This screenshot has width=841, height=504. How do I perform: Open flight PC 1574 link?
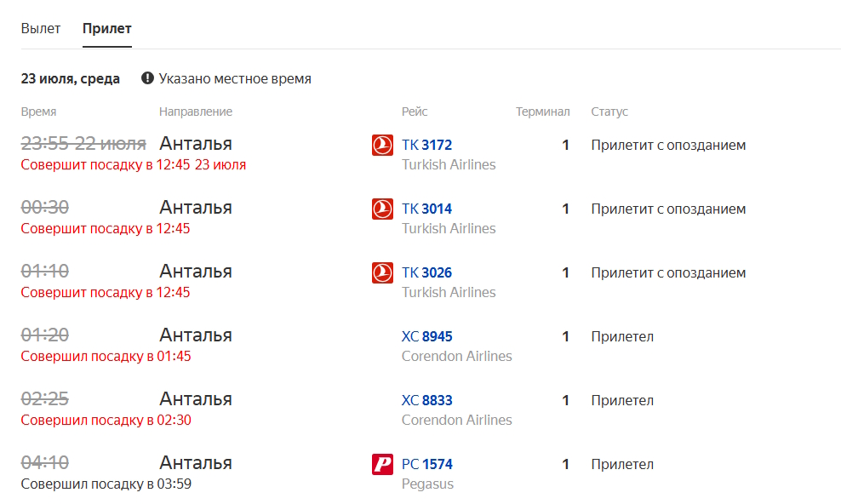coord(427,464)
